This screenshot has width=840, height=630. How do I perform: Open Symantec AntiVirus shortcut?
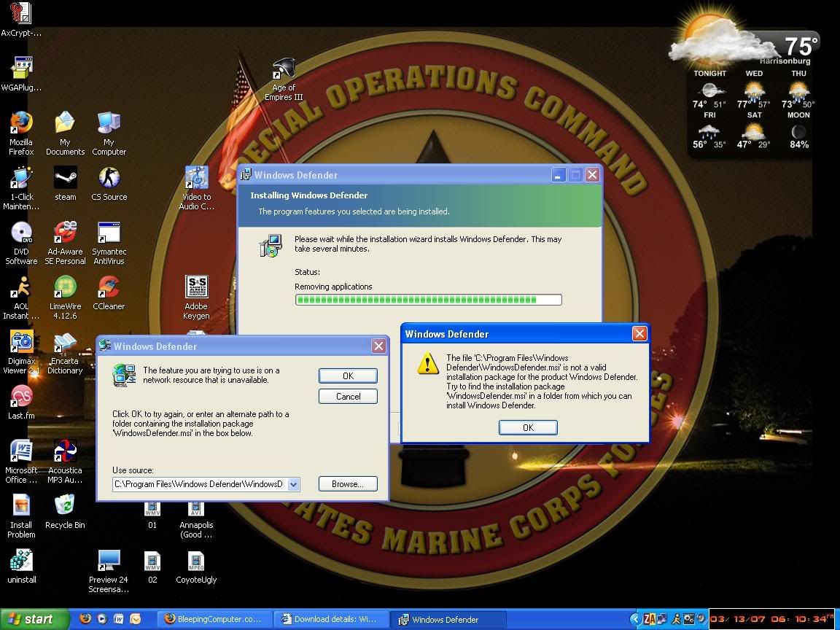click(109, 243)
